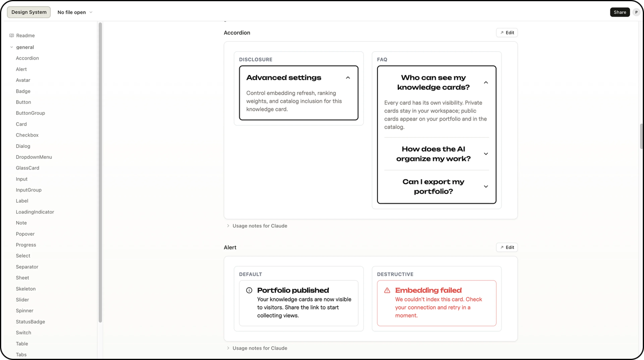Viewport: 644px width, 360px height.
Task: Select Spinner in the sidebar
Action: [x=24, y=311]
